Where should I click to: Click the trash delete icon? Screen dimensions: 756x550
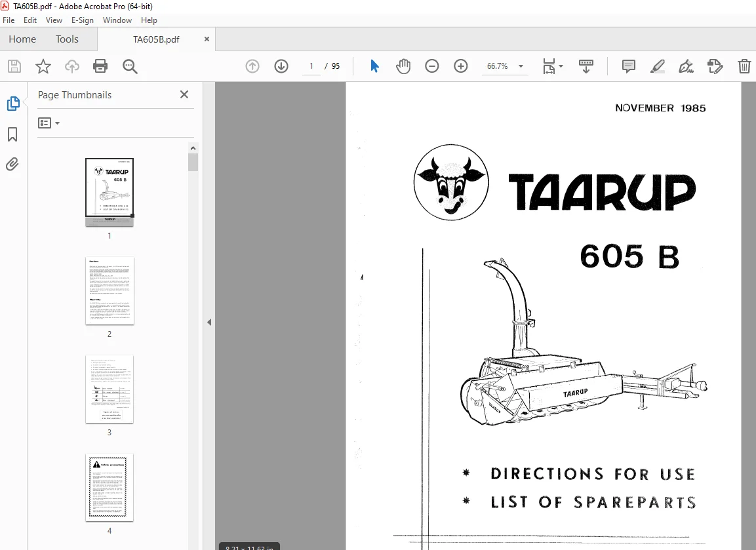click(744, 66)
